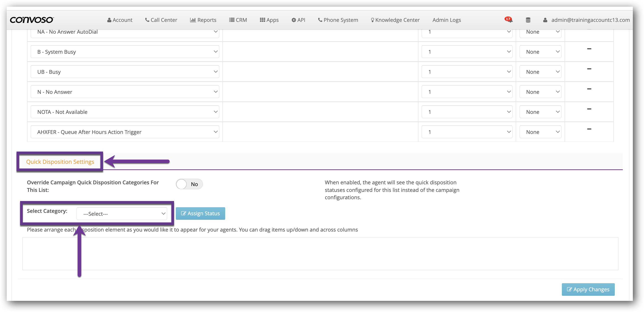Open the N - No Answer status dropdown
This screenshot has height=312, width=644.
[x=125, y=92]
